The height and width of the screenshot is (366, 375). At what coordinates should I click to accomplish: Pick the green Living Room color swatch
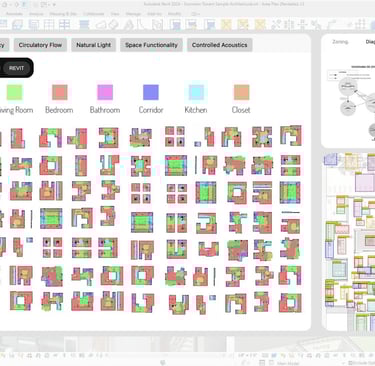pyautogui.click(x=14, y=92)
